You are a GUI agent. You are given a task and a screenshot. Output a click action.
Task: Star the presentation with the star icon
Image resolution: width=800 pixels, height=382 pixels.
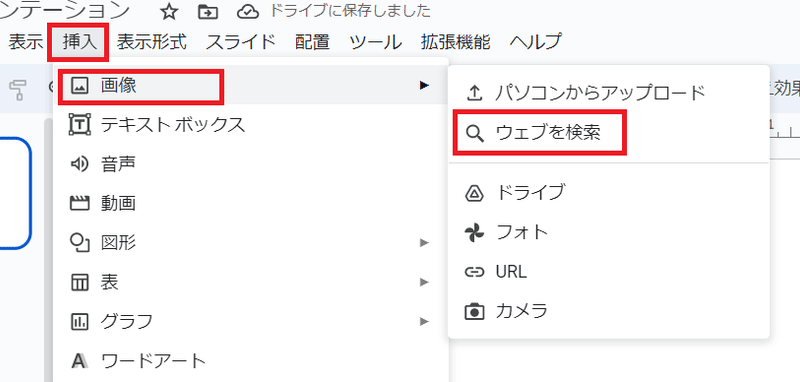point(169,12)
